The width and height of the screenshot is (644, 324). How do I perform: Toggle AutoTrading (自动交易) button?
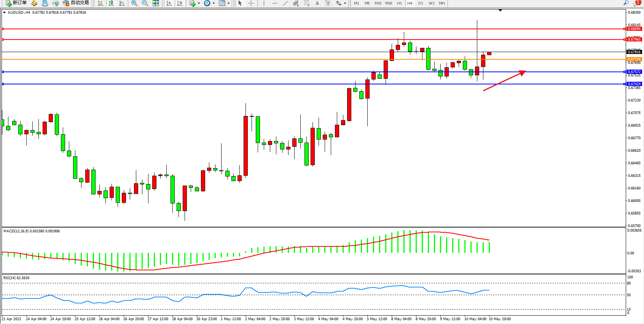coord(76,3)
